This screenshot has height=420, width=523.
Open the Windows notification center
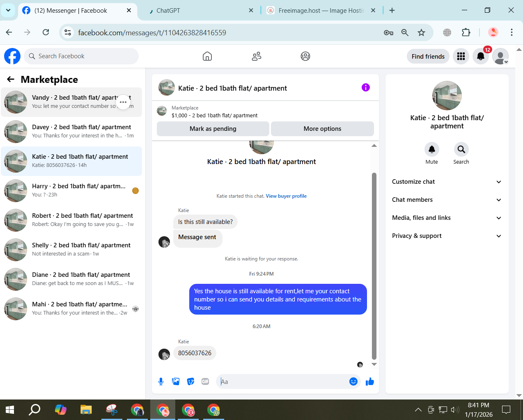506,409
